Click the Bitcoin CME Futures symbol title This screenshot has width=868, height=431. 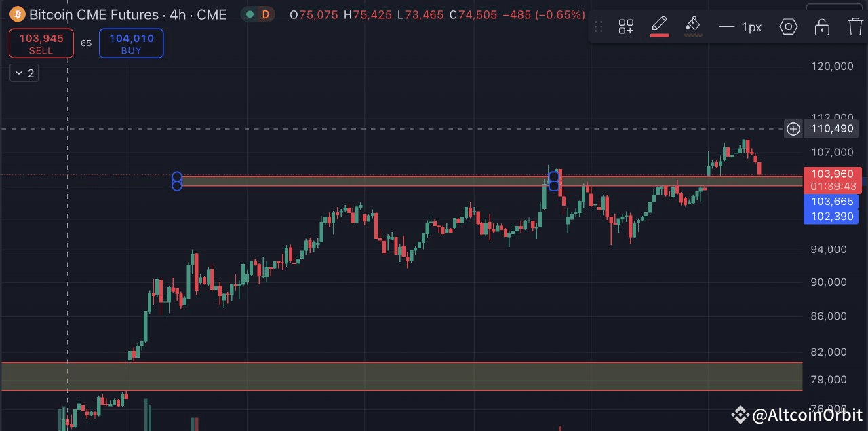pyautogui.click(x=127, y=14)
